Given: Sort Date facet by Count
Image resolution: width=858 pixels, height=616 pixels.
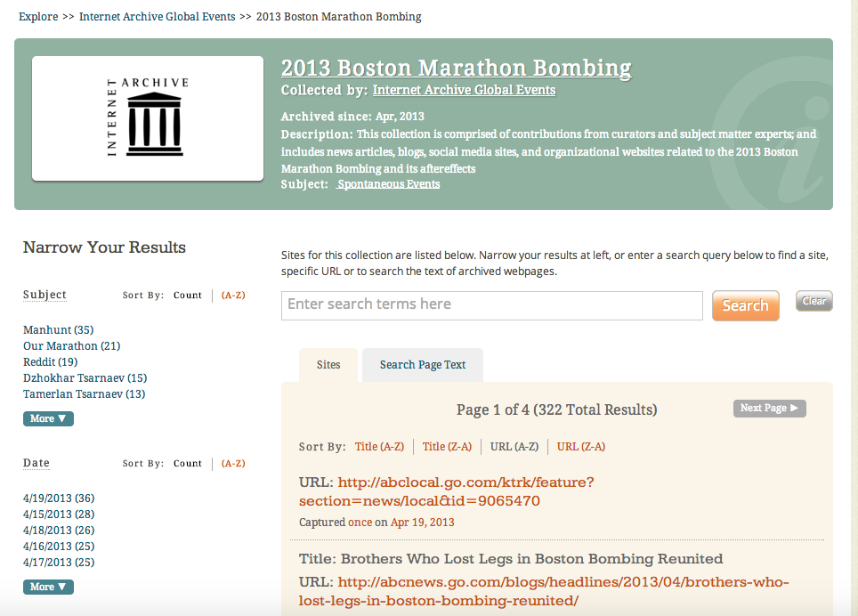Looking at the screenshot, I should coord(188,464).
